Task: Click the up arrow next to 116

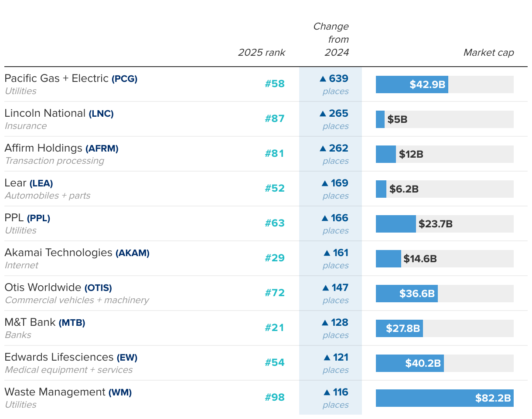Action: click(327, 392)
